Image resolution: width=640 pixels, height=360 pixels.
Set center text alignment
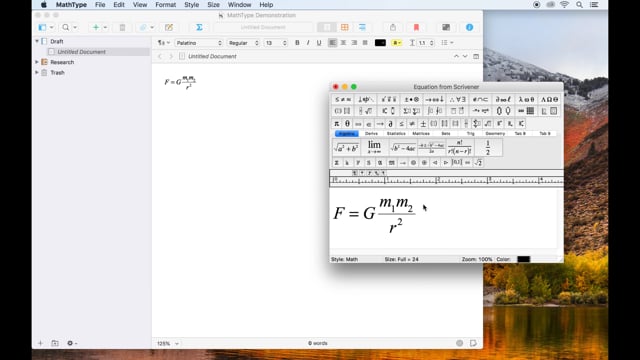(343, 43)
